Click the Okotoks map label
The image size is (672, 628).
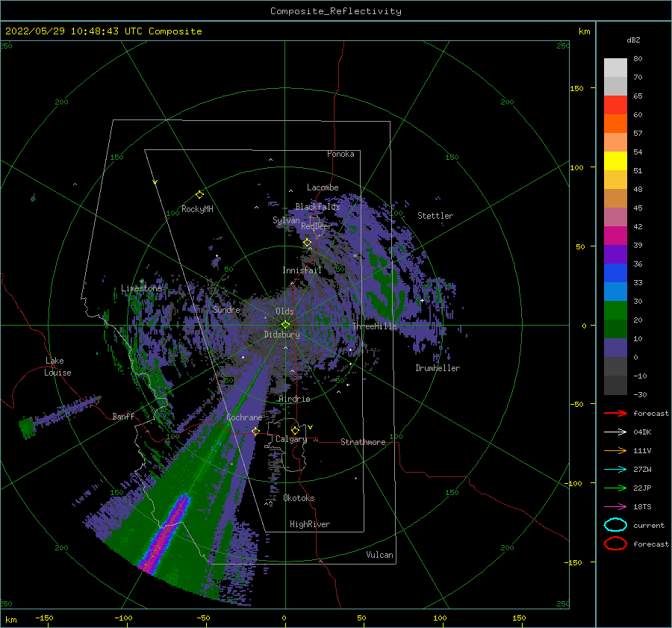pos(299,498)
